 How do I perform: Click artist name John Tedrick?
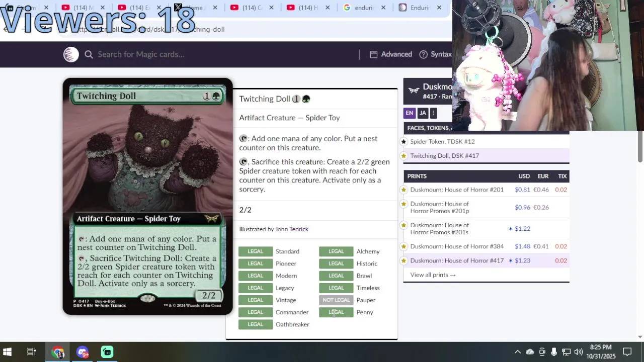pyautogui.click(x=292, y=229)
